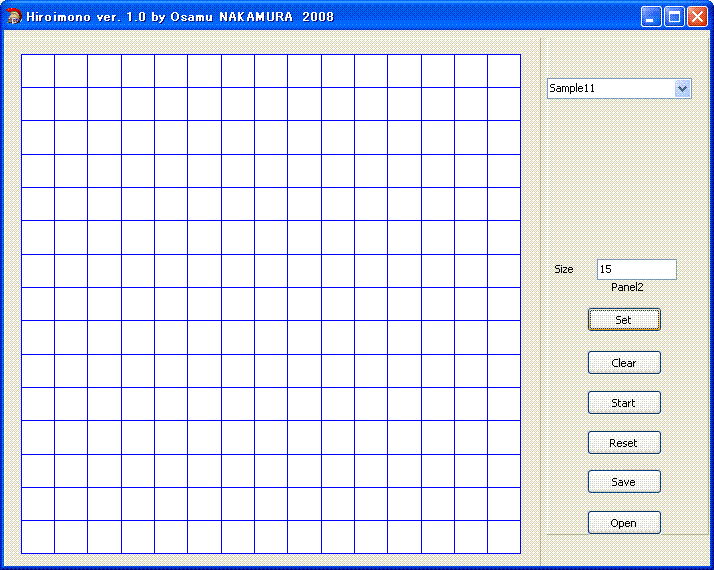Click the Set button
Image resolution: width=714 pixels, height=570 pixels.
(x=624, y=320)
